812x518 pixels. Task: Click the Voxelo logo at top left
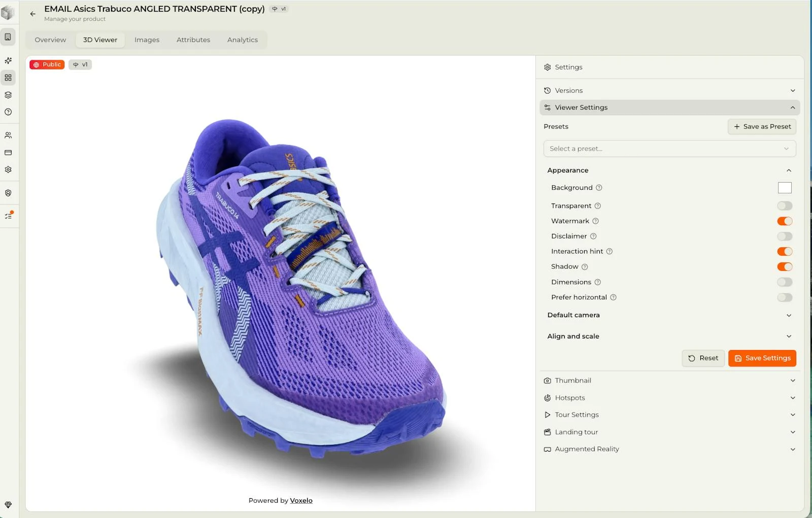8,13
